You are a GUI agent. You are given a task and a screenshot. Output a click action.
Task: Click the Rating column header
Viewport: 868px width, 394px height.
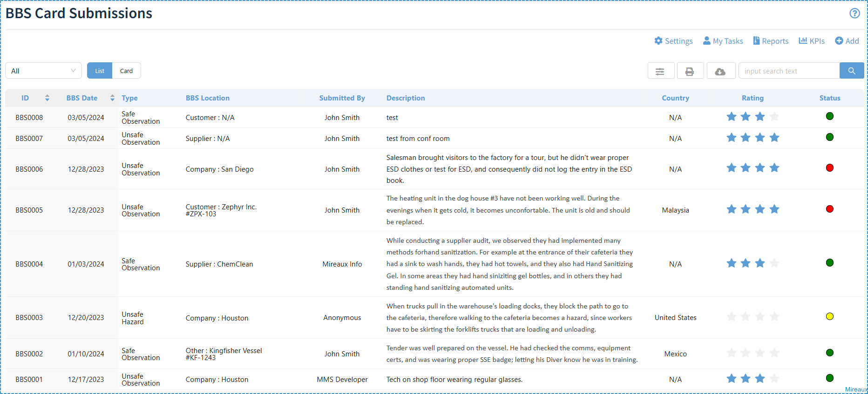point(753,98)
